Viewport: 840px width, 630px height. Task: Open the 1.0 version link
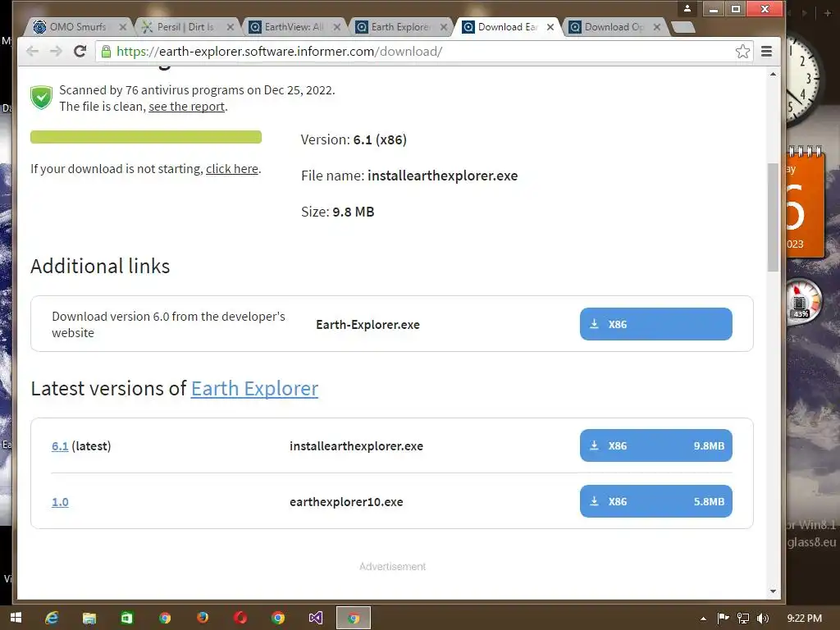[x=60, y=502]
